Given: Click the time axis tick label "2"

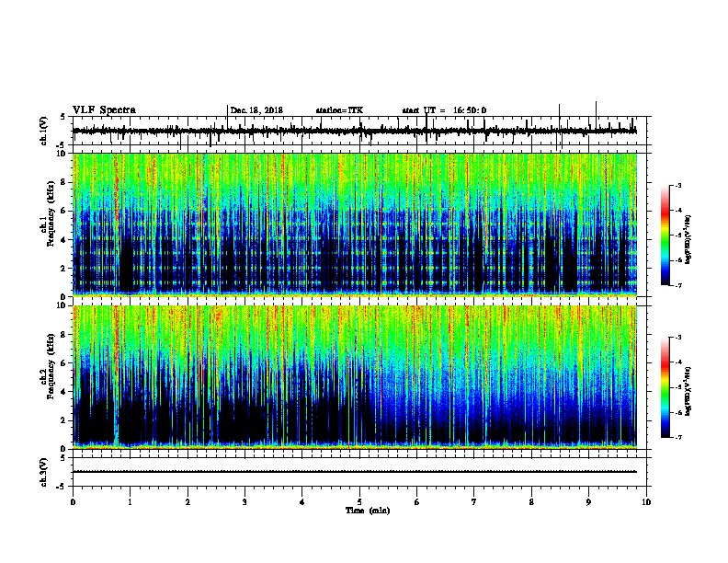Looking at the screenshot, I should click(188, 502).
